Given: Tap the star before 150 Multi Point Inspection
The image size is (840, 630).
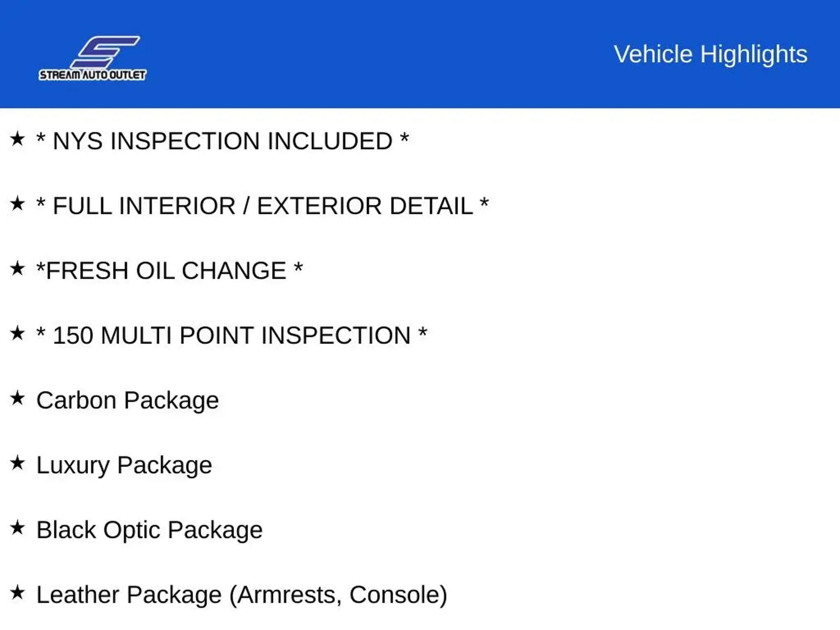Looking at the screenshot, I should coord(18,333).
